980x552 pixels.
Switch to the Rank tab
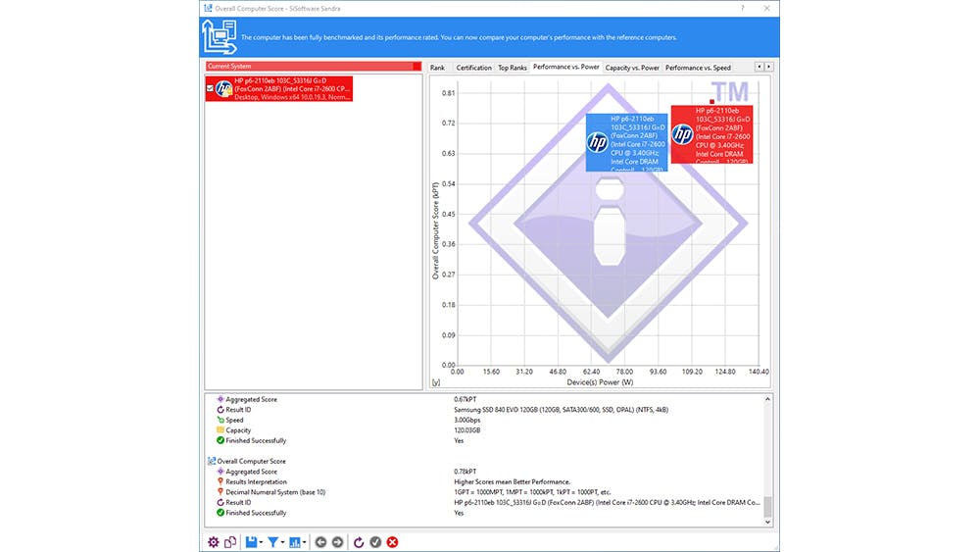437,68
